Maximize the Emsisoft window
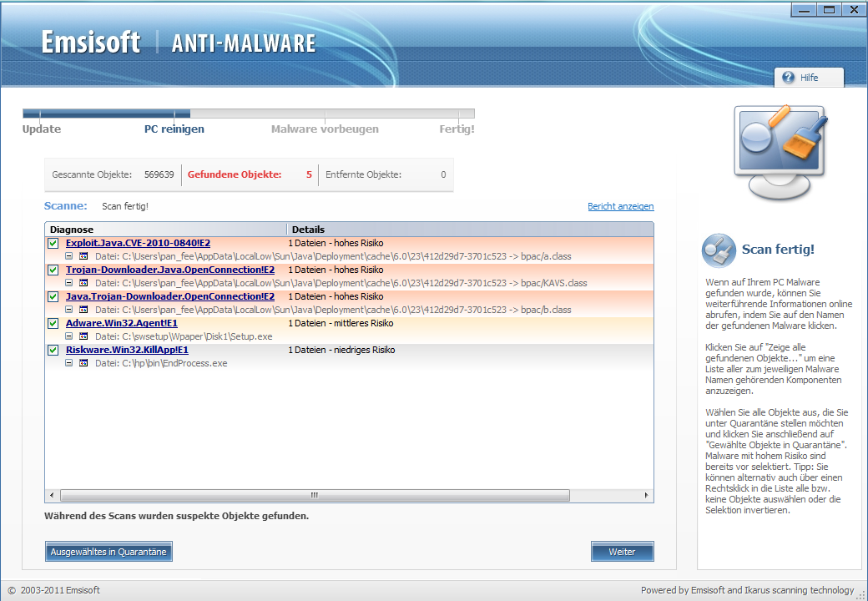 tap(829, 9)
